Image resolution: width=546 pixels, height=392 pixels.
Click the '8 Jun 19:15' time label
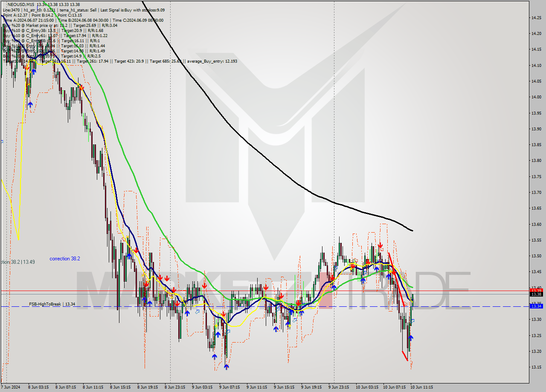coord(148,387)
